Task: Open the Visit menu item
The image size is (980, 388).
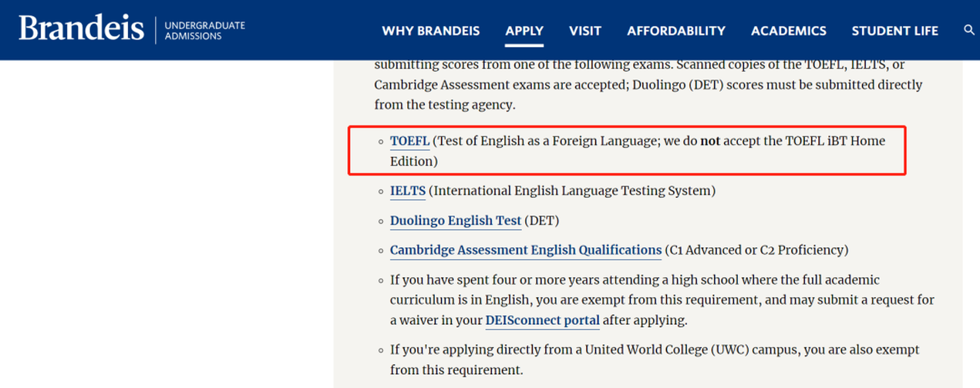Action: pos(585,31)
